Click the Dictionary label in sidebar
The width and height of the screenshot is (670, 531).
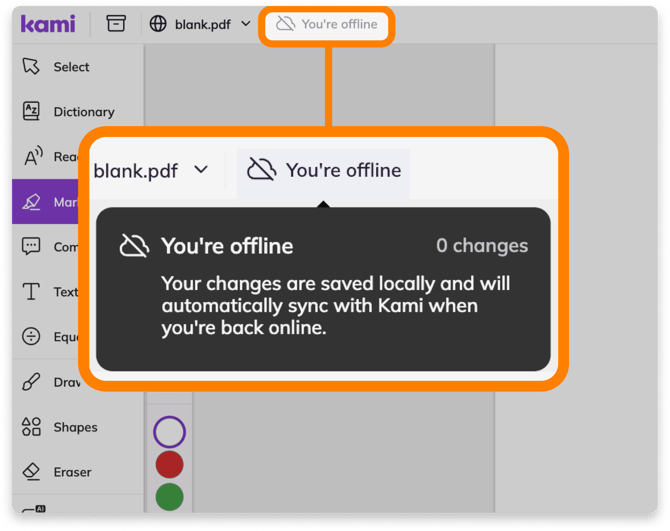84,112
